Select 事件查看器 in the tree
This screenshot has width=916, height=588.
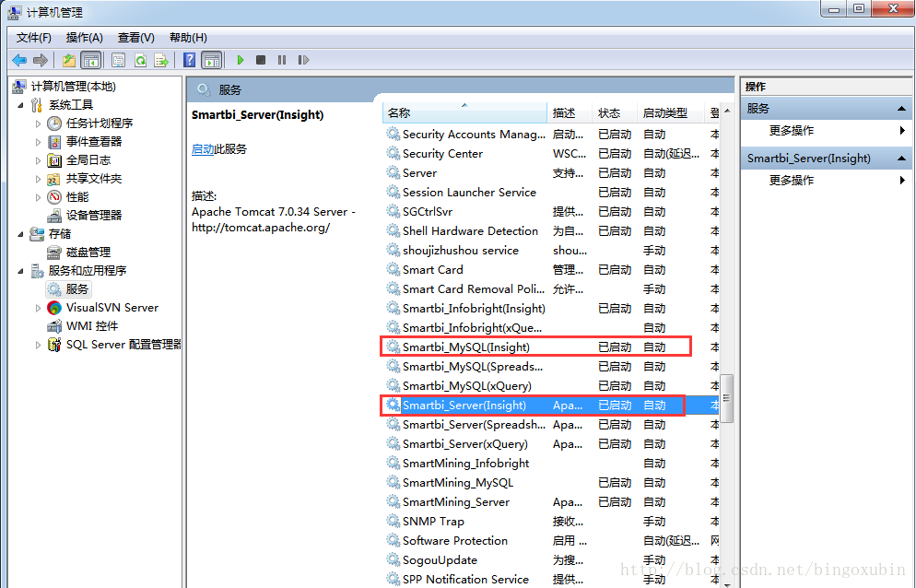(x=94, y=142)
